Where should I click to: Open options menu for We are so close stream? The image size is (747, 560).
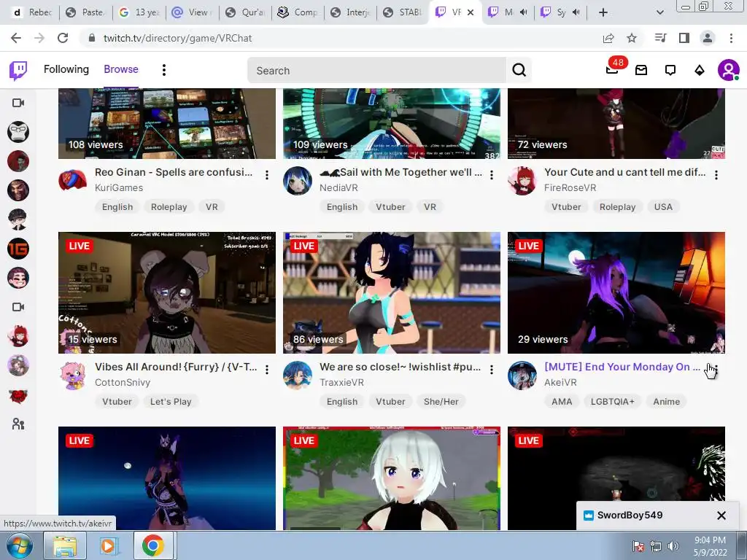pos(492,370)
